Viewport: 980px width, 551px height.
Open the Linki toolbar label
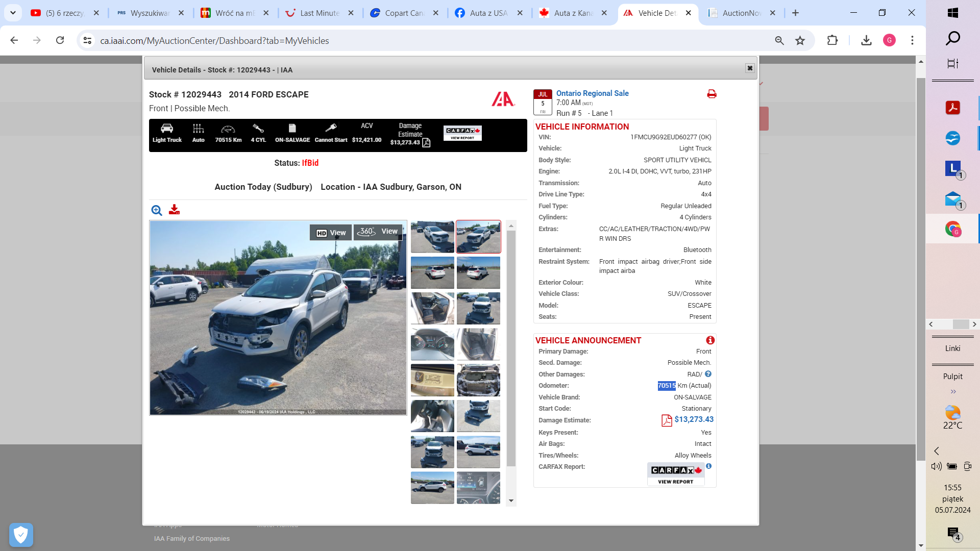tap(952, 348)
